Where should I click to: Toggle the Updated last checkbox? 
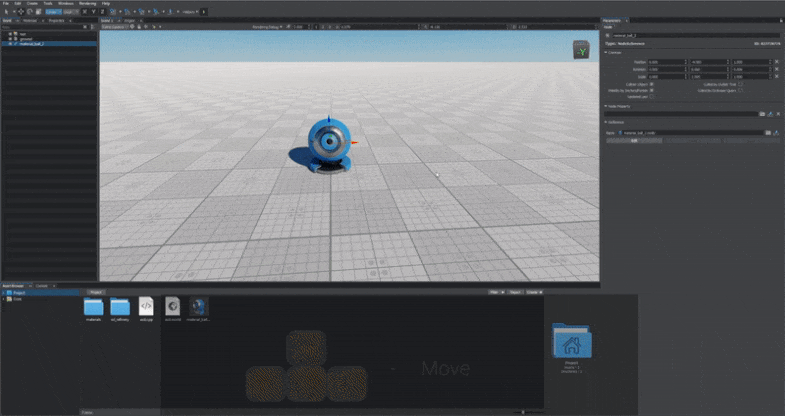(653, 96)
